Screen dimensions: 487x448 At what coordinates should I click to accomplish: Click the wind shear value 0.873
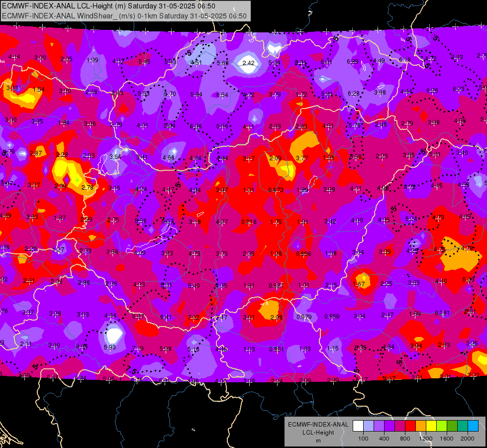pos(276,190)
